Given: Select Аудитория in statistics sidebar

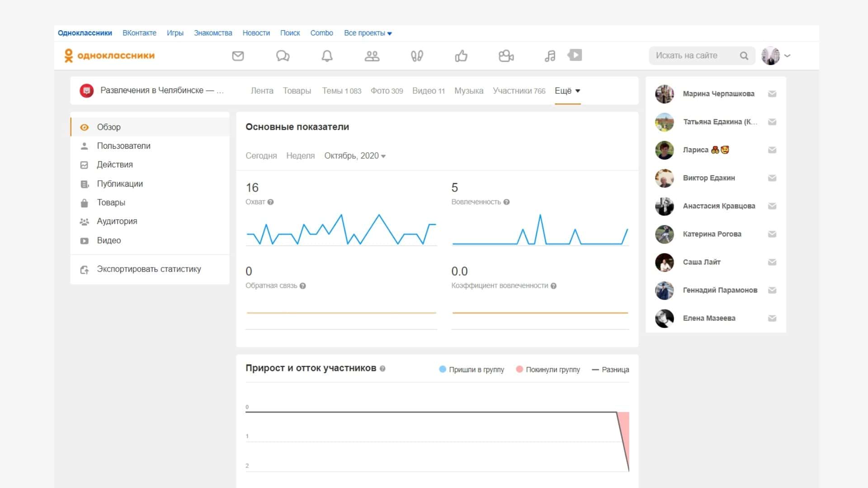Looking at the screenshot, I should point(117,221).
